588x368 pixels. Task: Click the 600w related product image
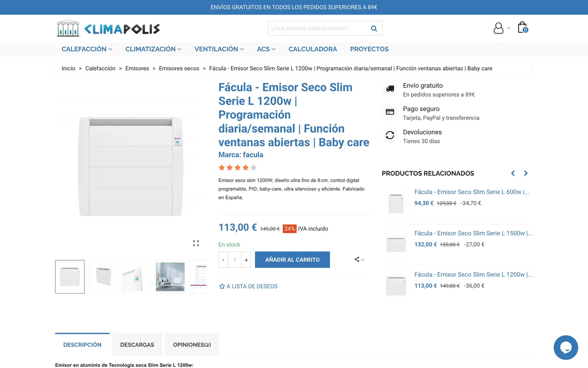click(396, 203)
